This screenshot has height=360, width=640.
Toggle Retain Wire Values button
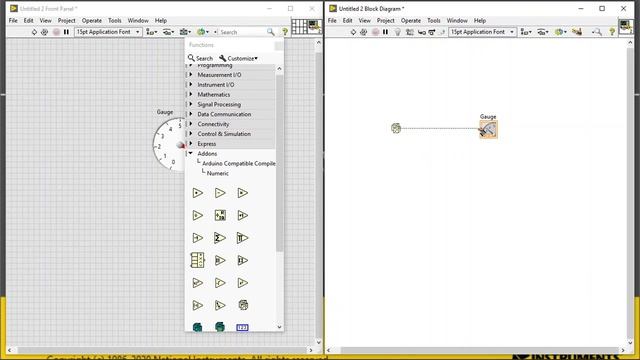(x=409, y=32)
